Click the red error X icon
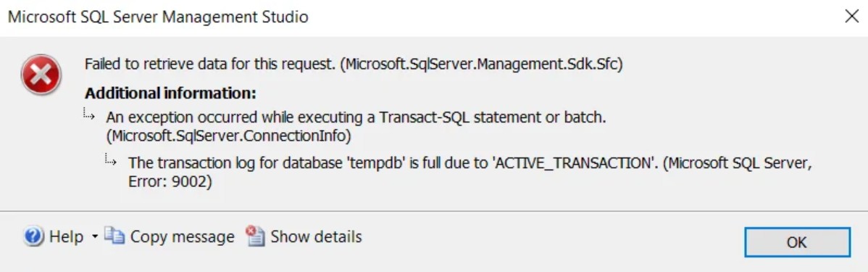 pyautogui.click(x=41, y=75)
